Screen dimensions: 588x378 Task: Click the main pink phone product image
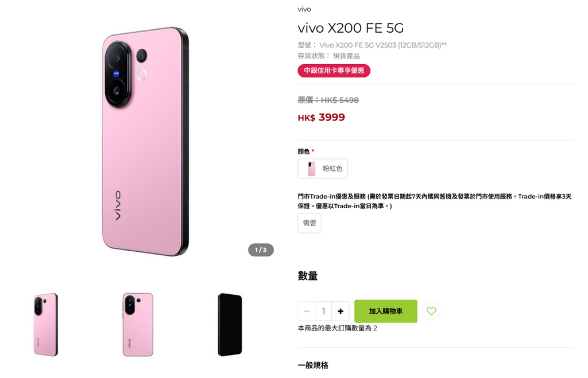[145, 142]
